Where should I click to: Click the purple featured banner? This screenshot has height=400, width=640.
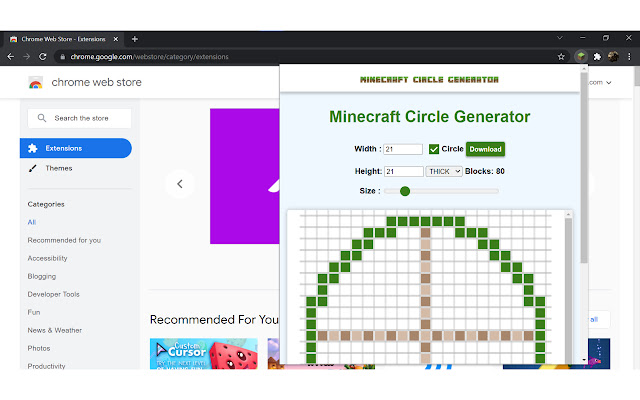(x=244, y=176)
